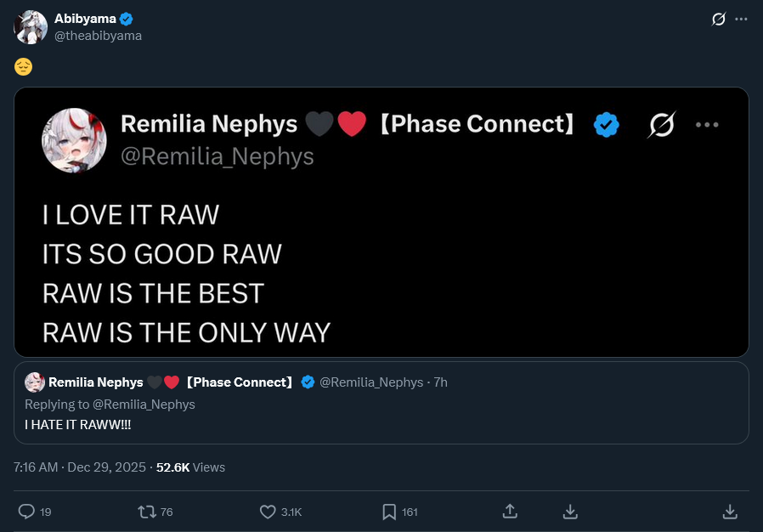Open the three-dot more menu for Abibyama's tweet

point(742,19)
